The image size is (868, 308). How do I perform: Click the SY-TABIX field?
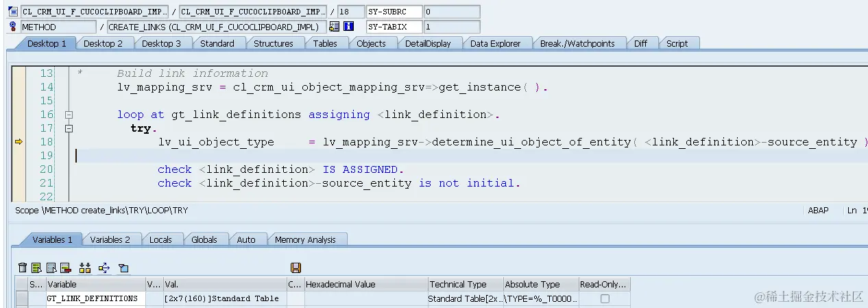point(394,27)
